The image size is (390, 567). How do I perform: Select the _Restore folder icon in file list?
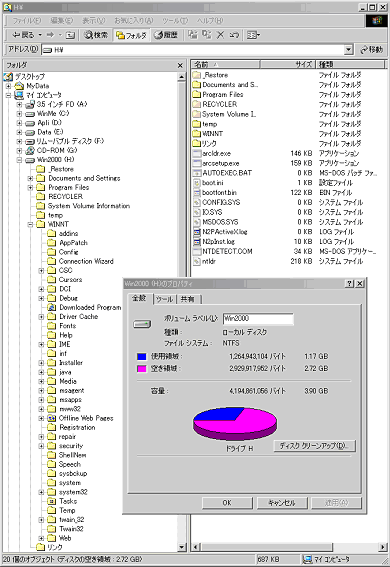point(197,75)
